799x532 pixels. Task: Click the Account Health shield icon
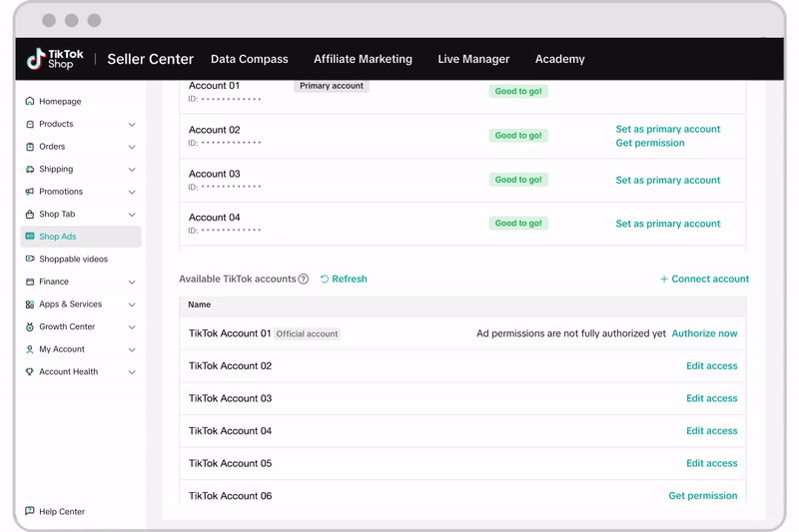30,371
